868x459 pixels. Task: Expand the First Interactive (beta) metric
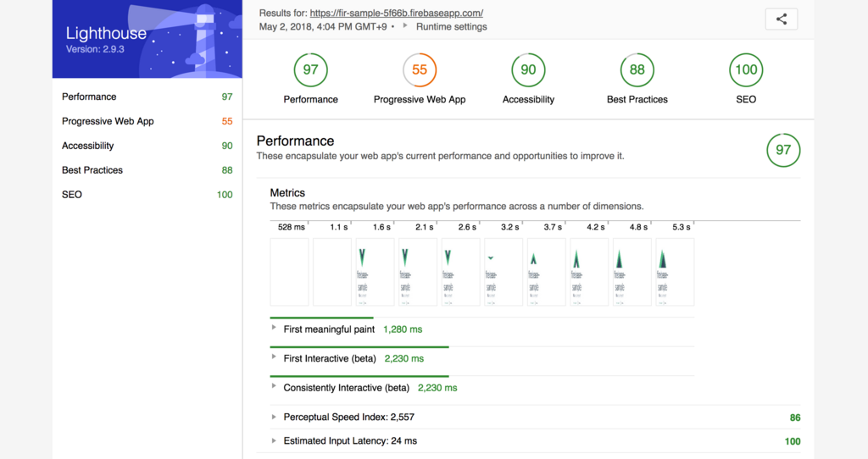point(274,357)
